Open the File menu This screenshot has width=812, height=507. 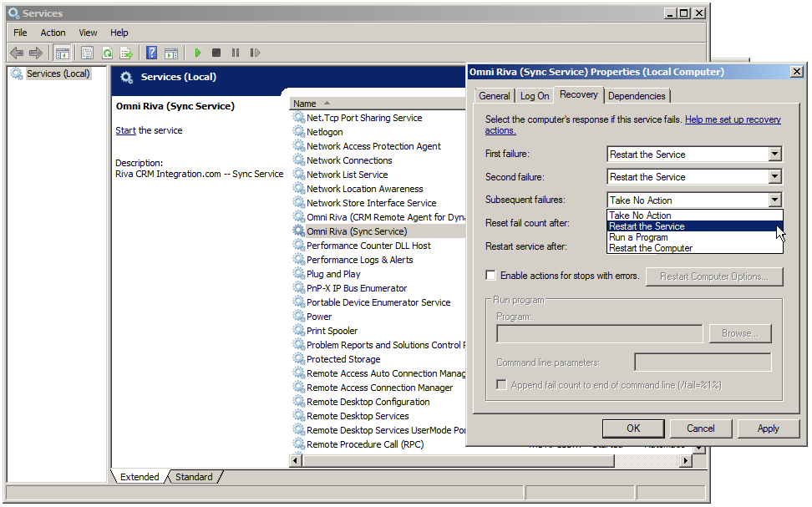(x=20, y=33)
